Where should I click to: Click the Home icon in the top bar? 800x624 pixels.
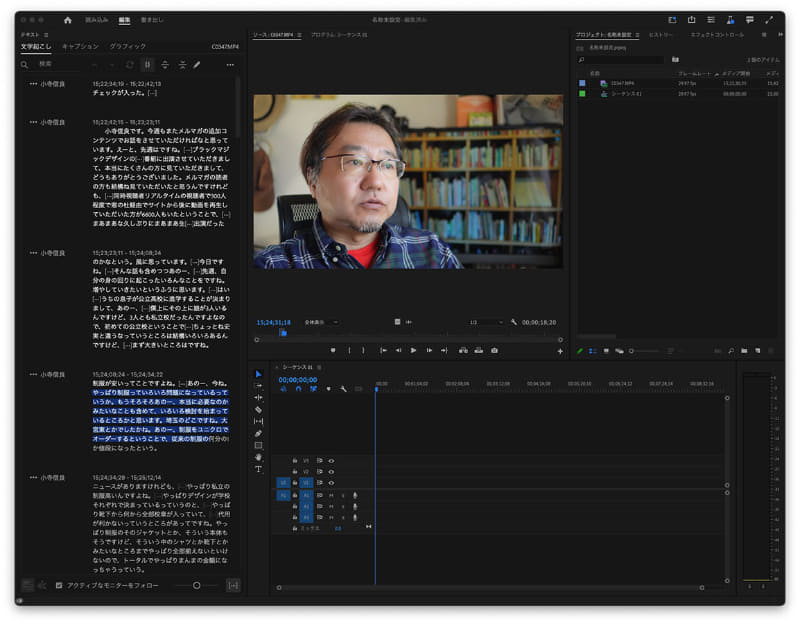pyautogui.click(x=68, y=19)
